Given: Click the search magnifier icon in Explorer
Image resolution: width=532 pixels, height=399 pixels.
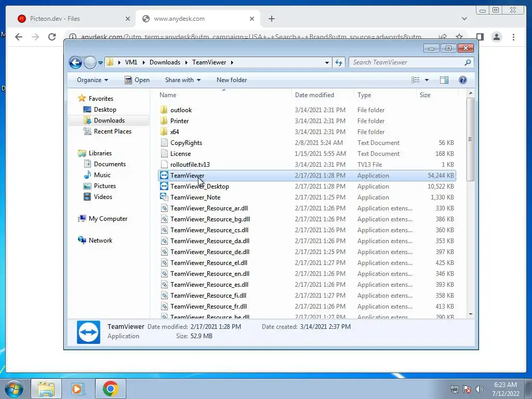Looking at the screenshot, I should (x=468, y=62).
